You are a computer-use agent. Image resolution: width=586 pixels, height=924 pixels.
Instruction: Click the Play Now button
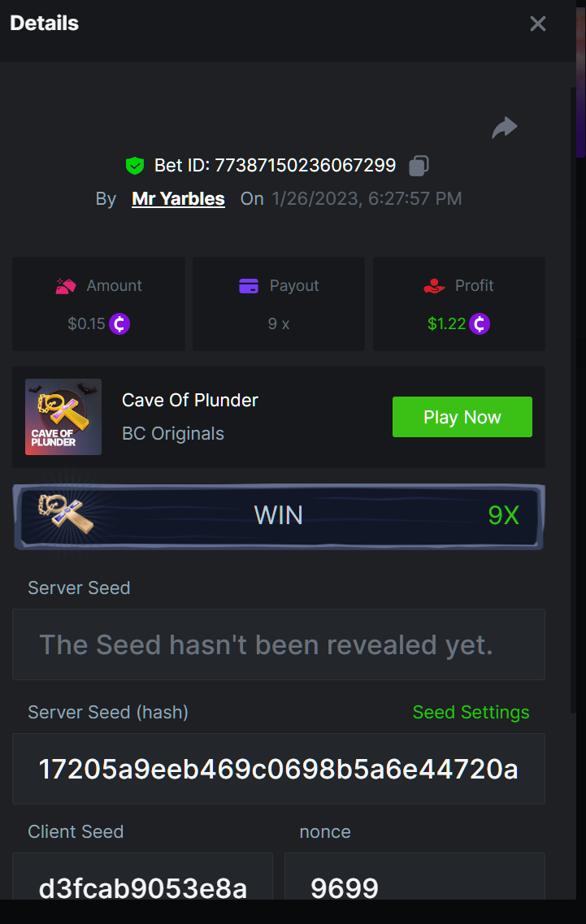[x=462, y=417]
